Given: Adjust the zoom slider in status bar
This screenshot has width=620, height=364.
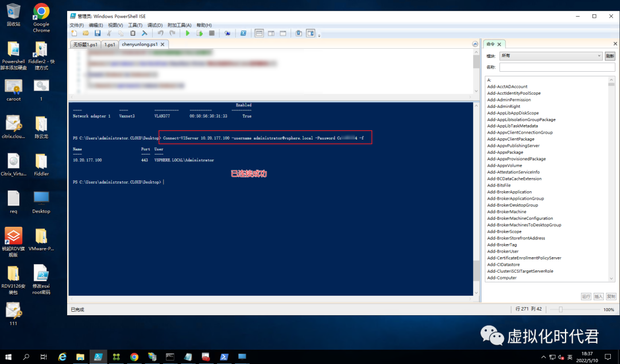Looking at the screenshot, I should click(x=560, y=309).
